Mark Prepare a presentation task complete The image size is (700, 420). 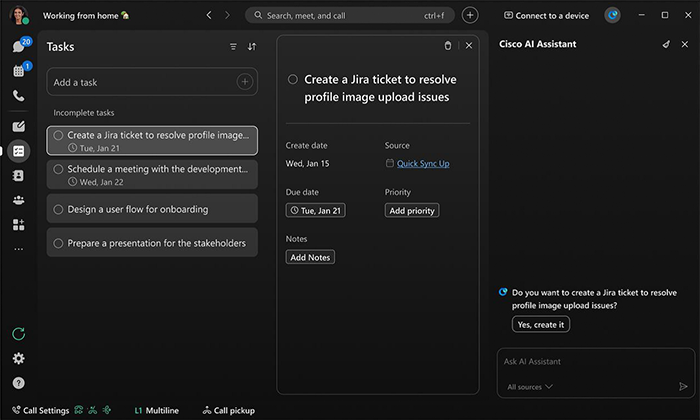coord(58,243)
